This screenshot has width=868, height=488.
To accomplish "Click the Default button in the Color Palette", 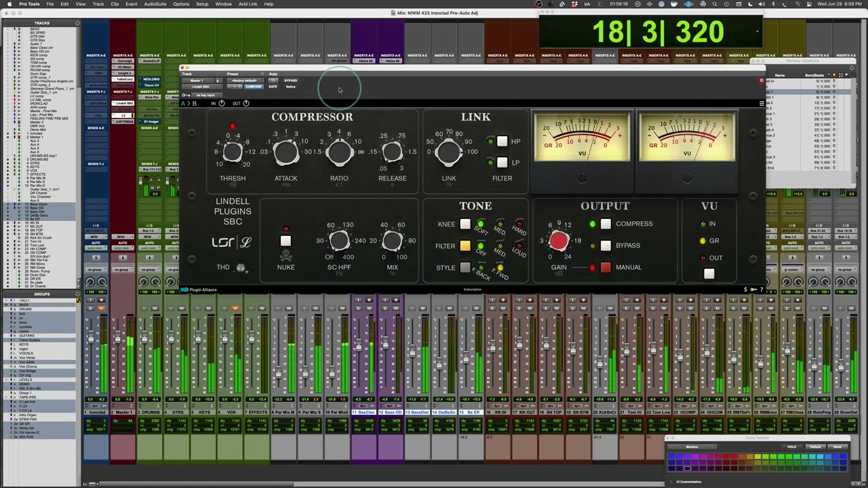I will coord(816,447).
